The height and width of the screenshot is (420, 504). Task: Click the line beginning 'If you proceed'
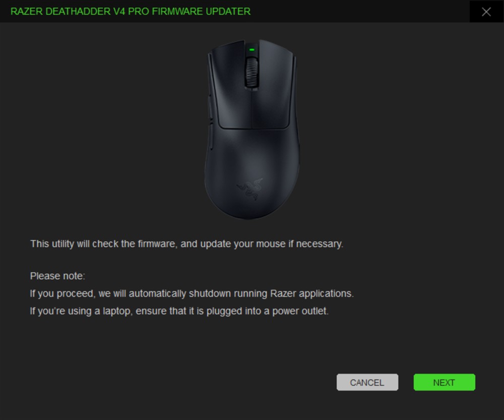tap(192, 293)
